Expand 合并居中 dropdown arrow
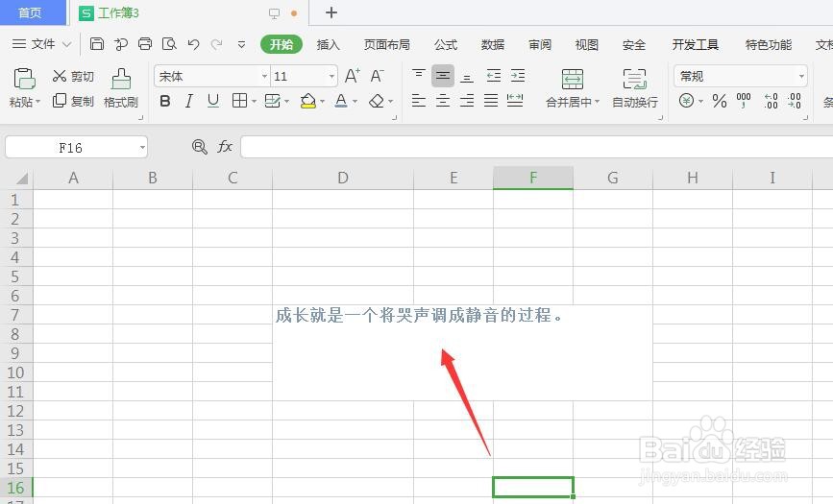This screenshot has height=504, width=833. tap(597, 102)
